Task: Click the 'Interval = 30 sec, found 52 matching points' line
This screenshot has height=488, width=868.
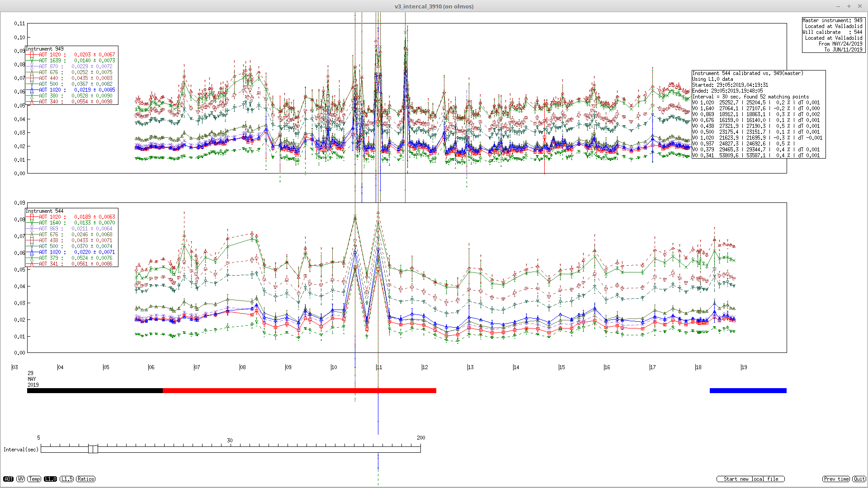Action: [x=751, y=97]
